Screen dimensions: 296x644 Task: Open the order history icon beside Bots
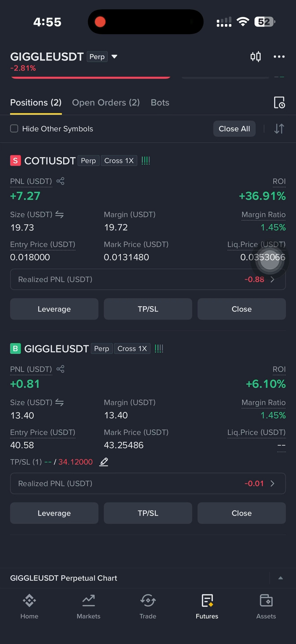[279, 103]
